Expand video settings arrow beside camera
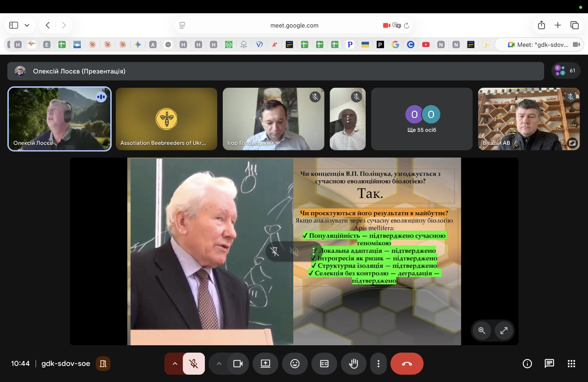The image size is (588, 382). [219, 364]
